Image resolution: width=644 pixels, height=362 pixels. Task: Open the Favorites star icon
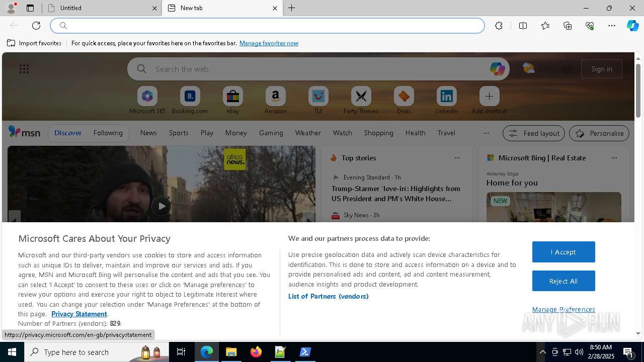[545, 26]
